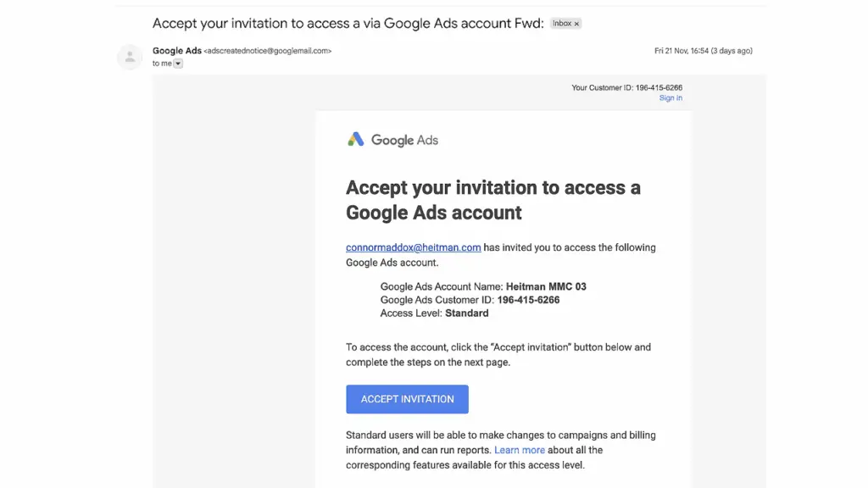Click the adscreatednotice@googlemail.com sender address

268,51
